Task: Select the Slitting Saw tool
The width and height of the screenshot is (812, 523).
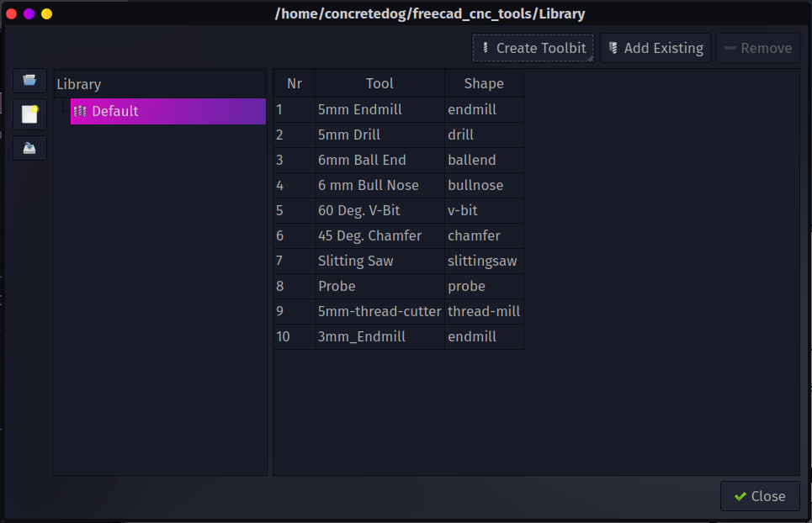Action: pyautogui.click(x=379, y=261)
